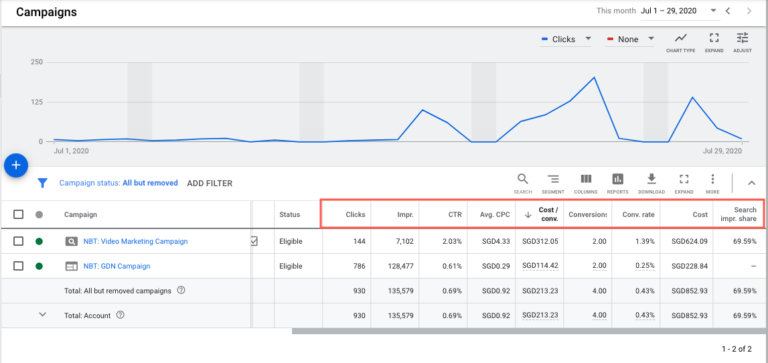The height and width of the screenshot is (363, 768).
Task: Open the SEGMENT menu
Action: pyautogui.click(x=553, y=184)
